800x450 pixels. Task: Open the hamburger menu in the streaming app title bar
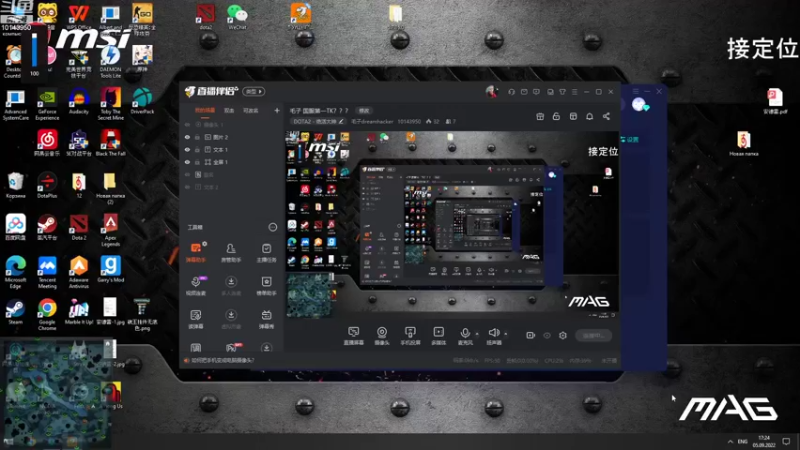(574, 92)
